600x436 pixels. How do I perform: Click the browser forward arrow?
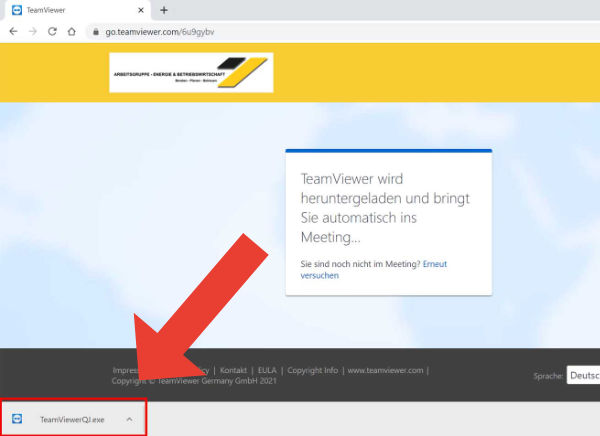point(33,31)
